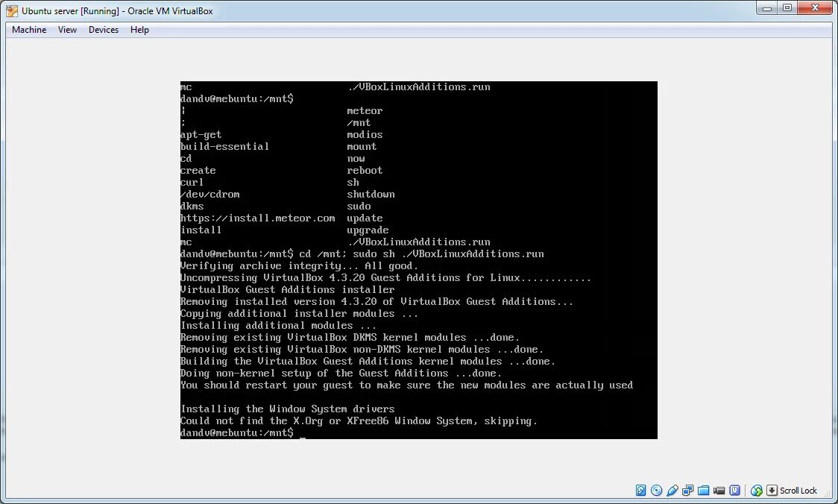
Task: Click the 'meteor' entry in terminal
Action: click(x=365, y=110)
